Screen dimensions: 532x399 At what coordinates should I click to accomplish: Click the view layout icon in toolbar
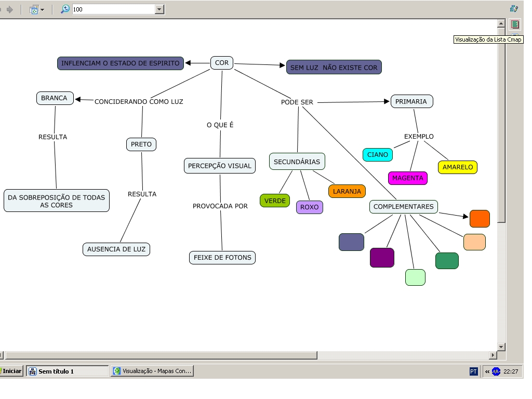point(34,9)
